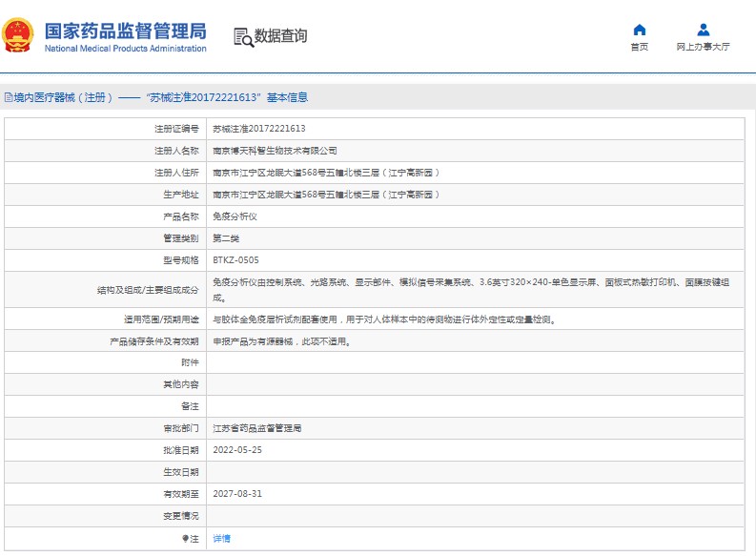Click the 有效期至 field label

(x=181, y=494)
